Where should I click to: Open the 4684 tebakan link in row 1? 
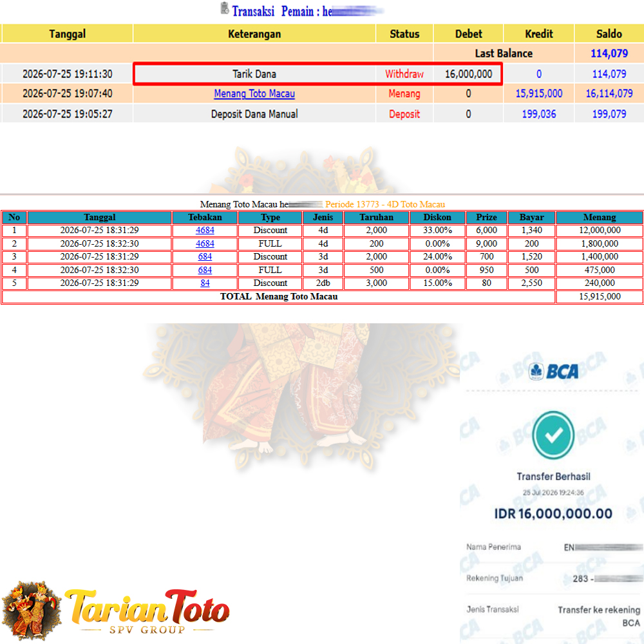[x=205, y=231]
